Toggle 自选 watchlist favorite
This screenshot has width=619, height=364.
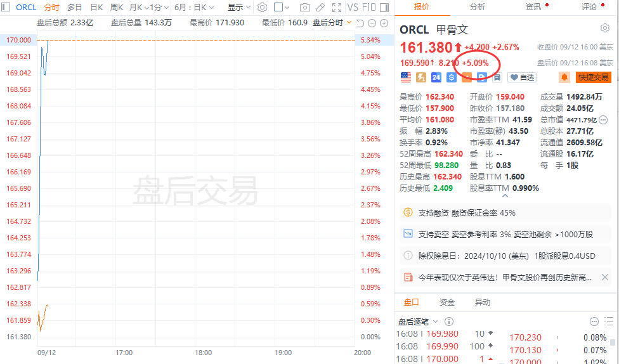pos(523,77)
